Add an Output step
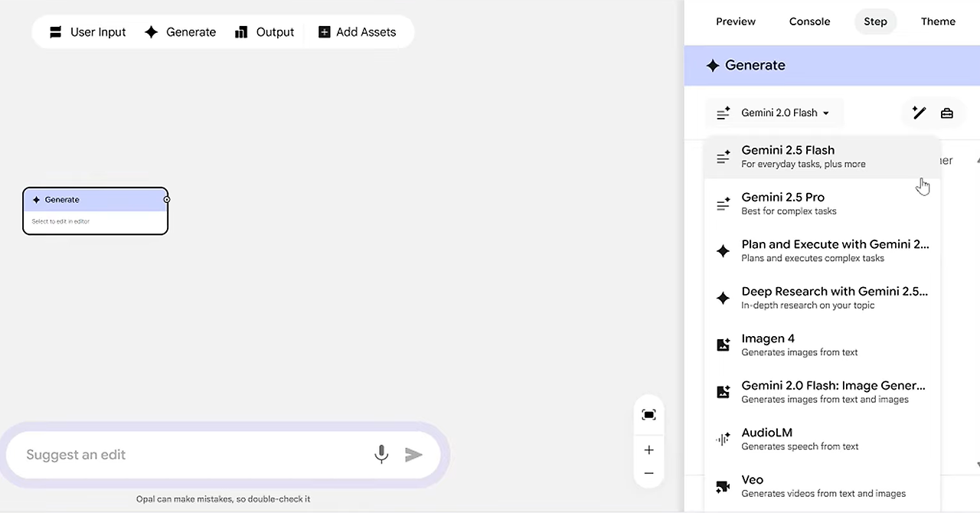980x513 pixels. pyautogui.click(x=264, y=32)
